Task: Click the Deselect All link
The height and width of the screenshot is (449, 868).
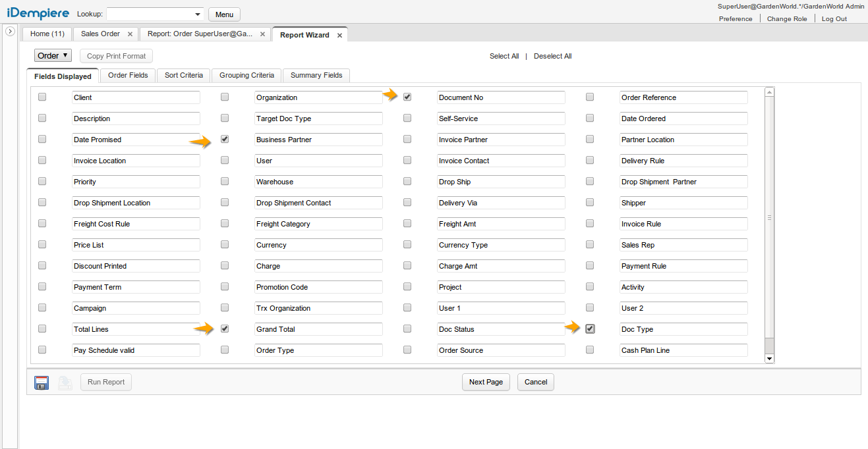Action: pyautogui.click(x=552, y=57)
